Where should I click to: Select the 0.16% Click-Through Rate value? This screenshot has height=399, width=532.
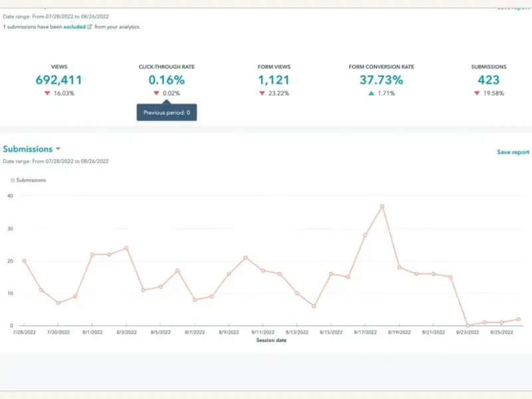[166, 80]
